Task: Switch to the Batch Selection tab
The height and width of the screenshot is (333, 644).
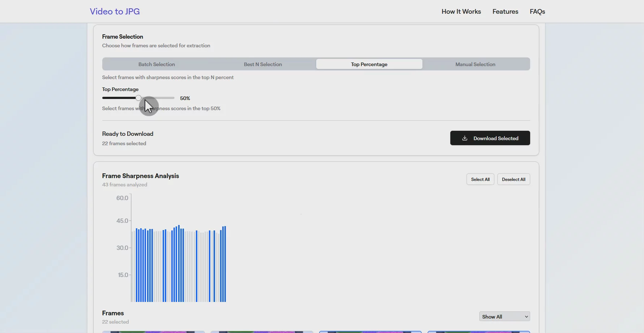Action: [156, 64]
